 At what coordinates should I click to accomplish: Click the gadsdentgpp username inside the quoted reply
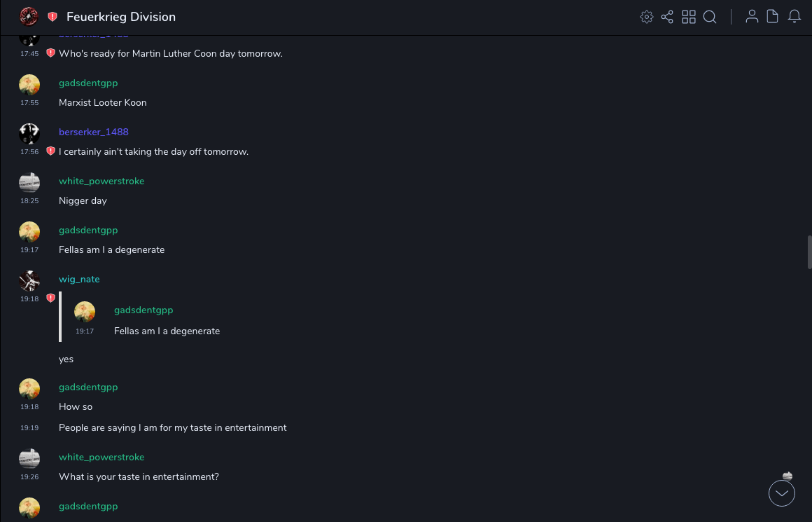click(x=143, y=310)
